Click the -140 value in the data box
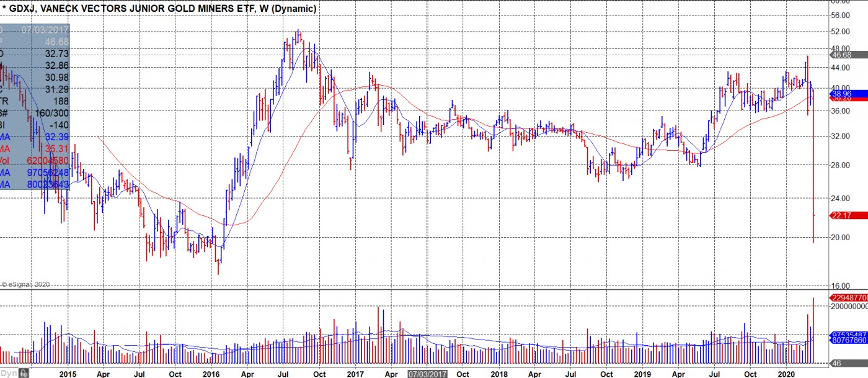 (58, 125)
